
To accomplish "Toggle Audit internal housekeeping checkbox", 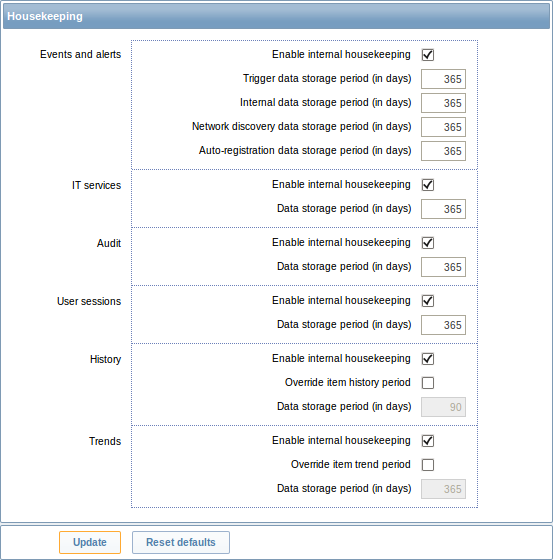I will [428, 243].
